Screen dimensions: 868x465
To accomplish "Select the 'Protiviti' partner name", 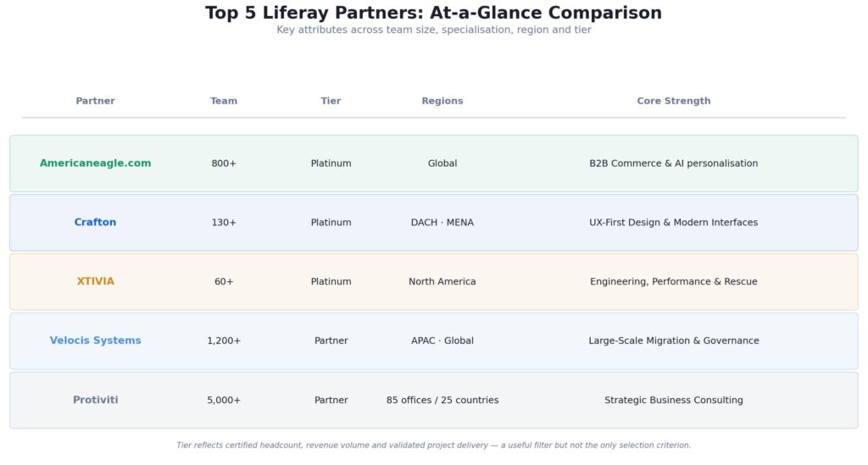I will 95,400.
